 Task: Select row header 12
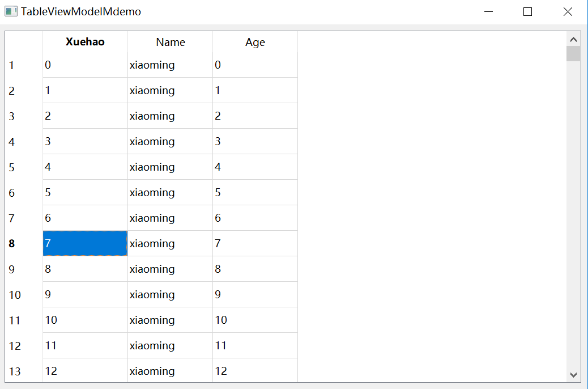pyautogui.click(x=24, y=346)
